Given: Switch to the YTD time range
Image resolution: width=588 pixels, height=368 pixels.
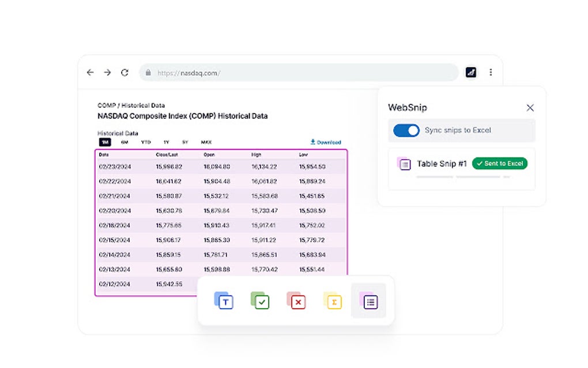Looking at the screenshot, I should (146, 142).
